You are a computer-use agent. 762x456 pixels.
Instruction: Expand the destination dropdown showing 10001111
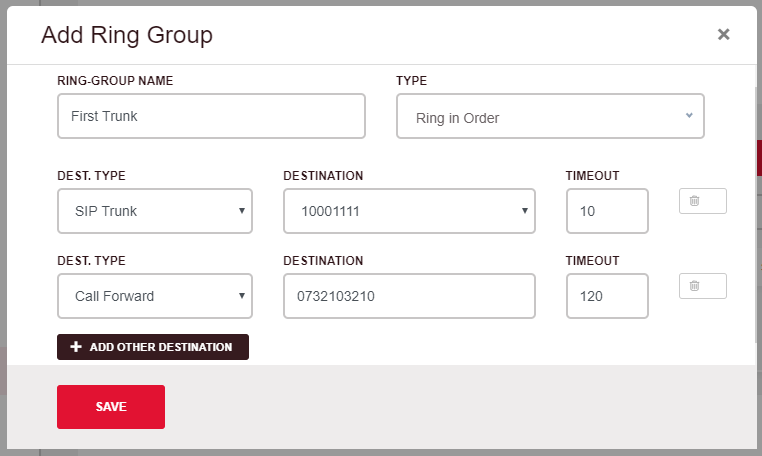(x=409, y=211)
